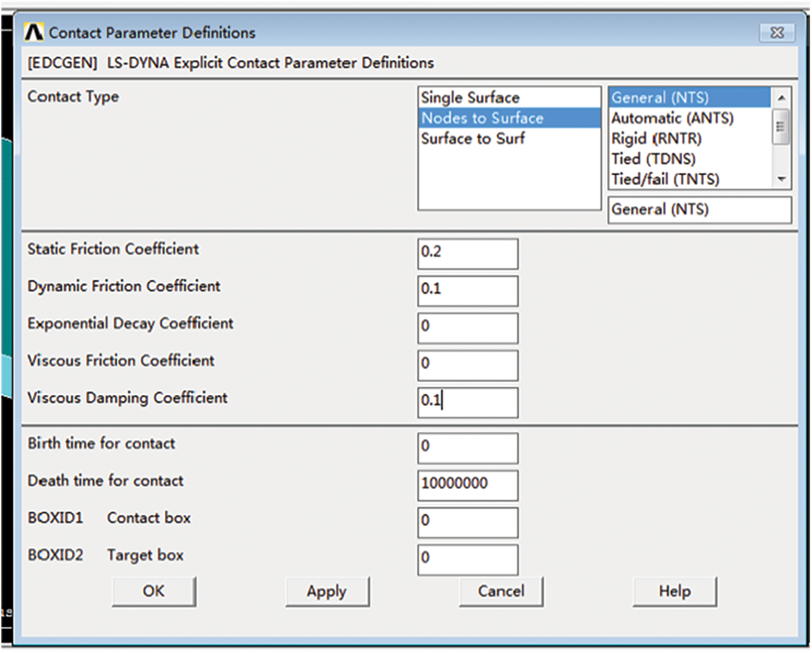Screen dimensions: 812x653
Task: Pick Automatic (ANTS) contact option
Action: [x=672, y=118]
